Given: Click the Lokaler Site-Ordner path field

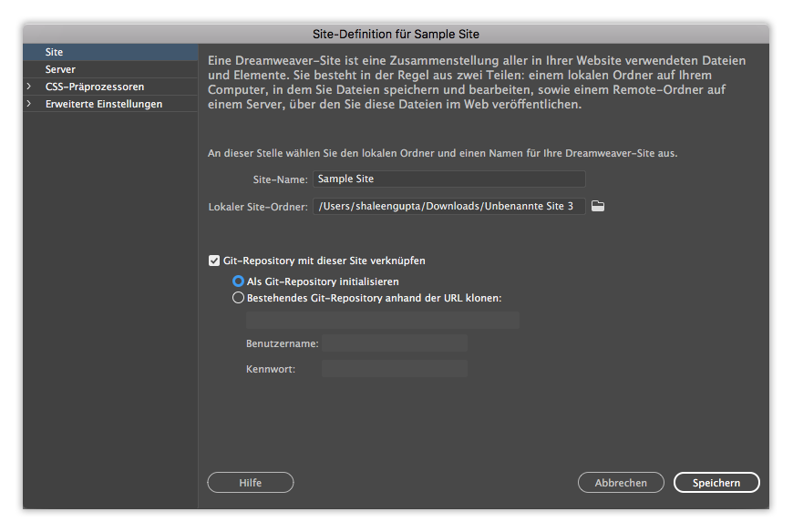Looking at the screenshot, I should 448,206.
